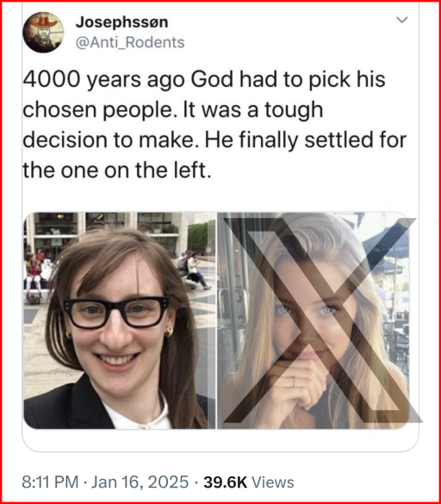Click the divider between the two photos
This screenshot has height=504, width=441.
coord(216,320)
